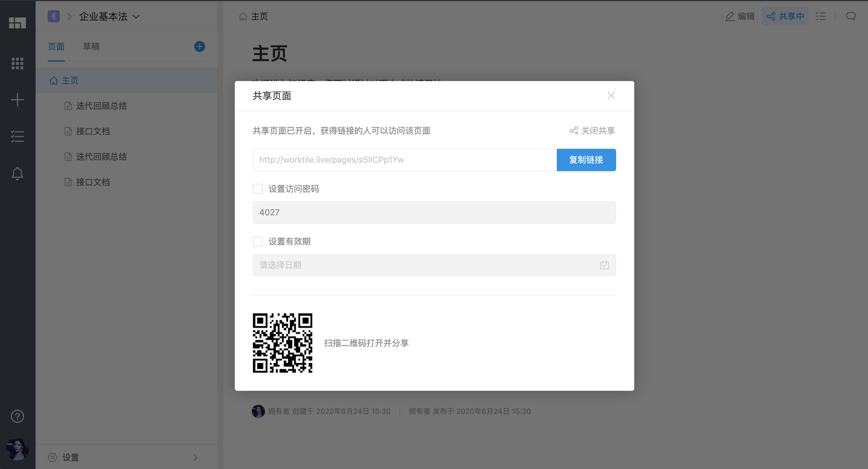
Task: Select 主页 in the page tree
Action: coord(126,80)
